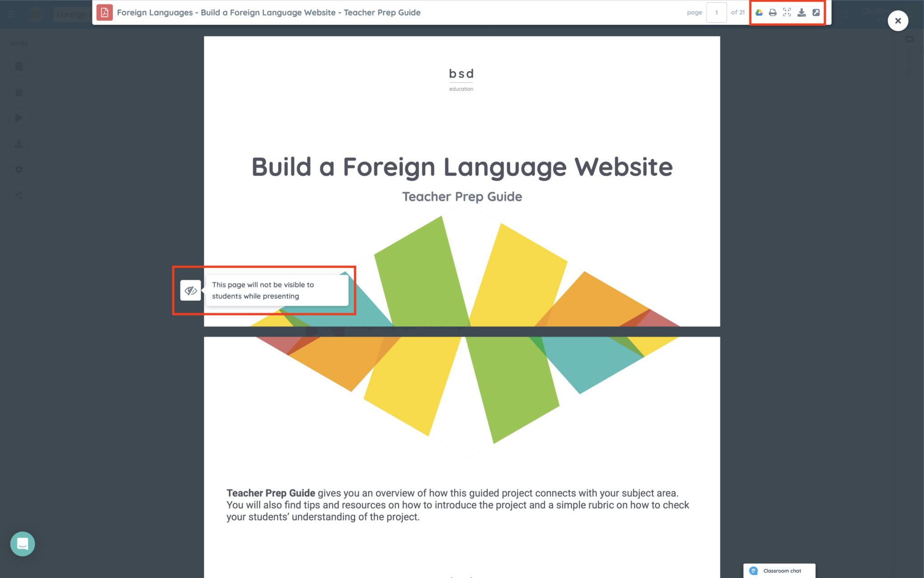Download the PDF from the top toolbar
The width and height of the screenshot is (924, 578).
pos(802,13)
